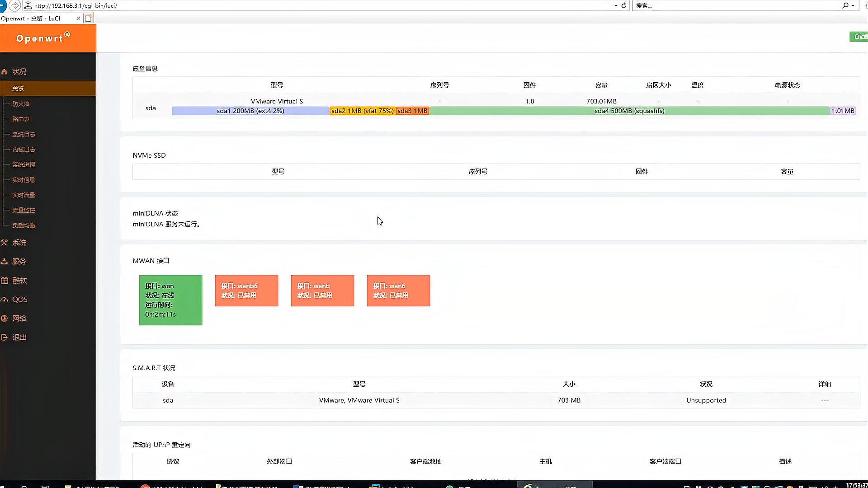Click the firmware value 1.0
Viewport: 868px width, 488px height.
[529, 101]
